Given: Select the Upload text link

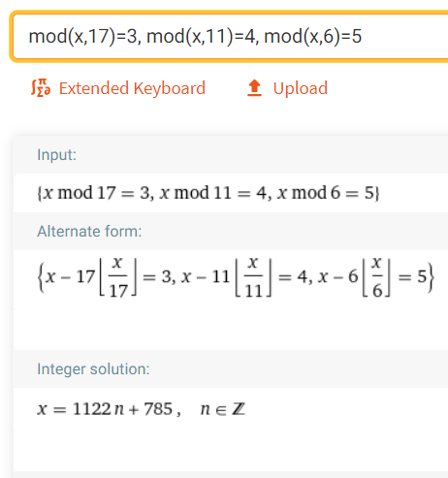Looking at the screenshot, I should point(301,88).
